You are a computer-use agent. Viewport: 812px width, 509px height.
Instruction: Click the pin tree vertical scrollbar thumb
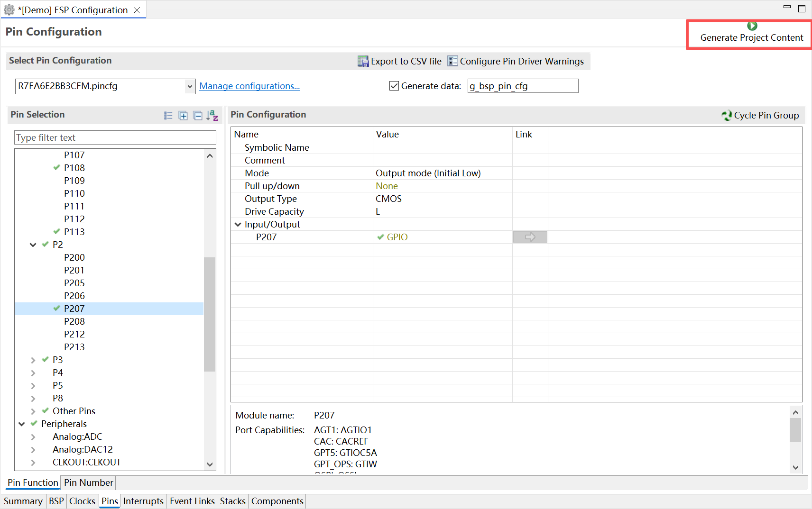click(x=210, y=314)
